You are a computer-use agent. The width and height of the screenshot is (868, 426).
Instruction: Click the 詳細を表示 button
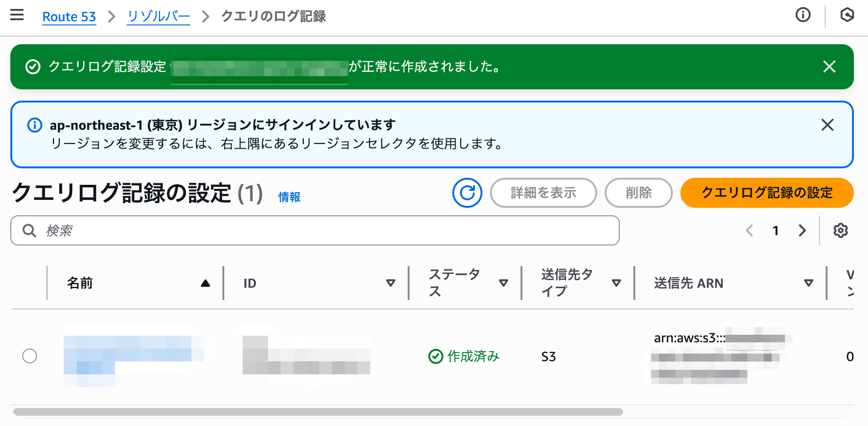click(543, 193)
